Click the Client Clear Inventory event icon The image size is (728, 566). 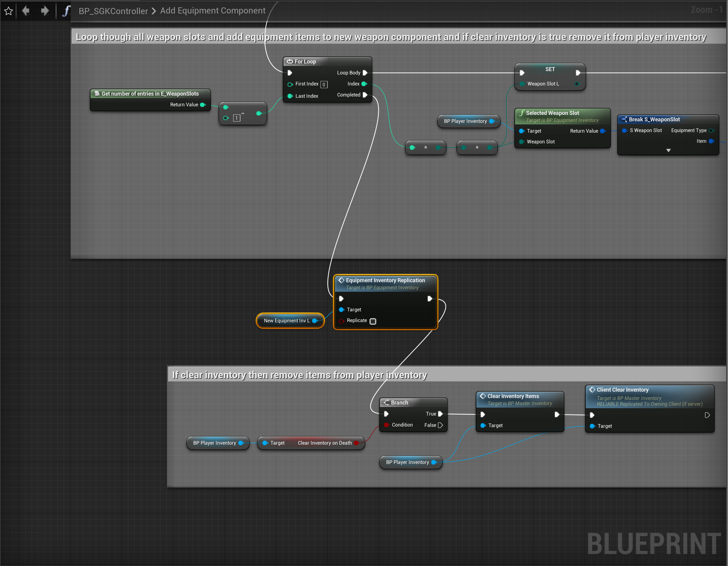592,389
